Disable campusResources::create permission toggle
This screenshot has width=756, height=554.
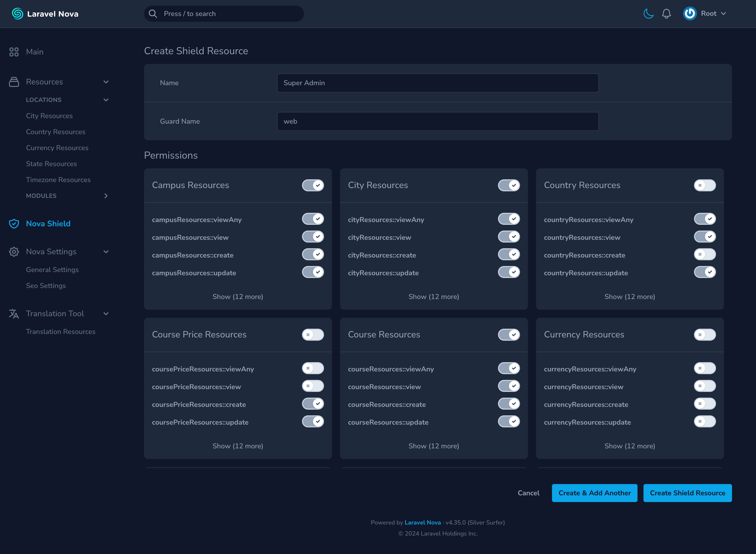click(x=313, y=255)
